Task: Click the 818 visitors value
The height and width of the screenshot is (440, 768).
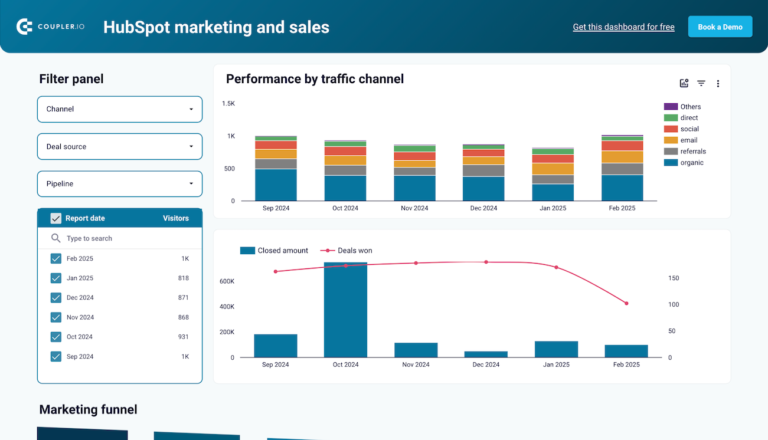Action: pyautogui.click(x=183, y=278)
